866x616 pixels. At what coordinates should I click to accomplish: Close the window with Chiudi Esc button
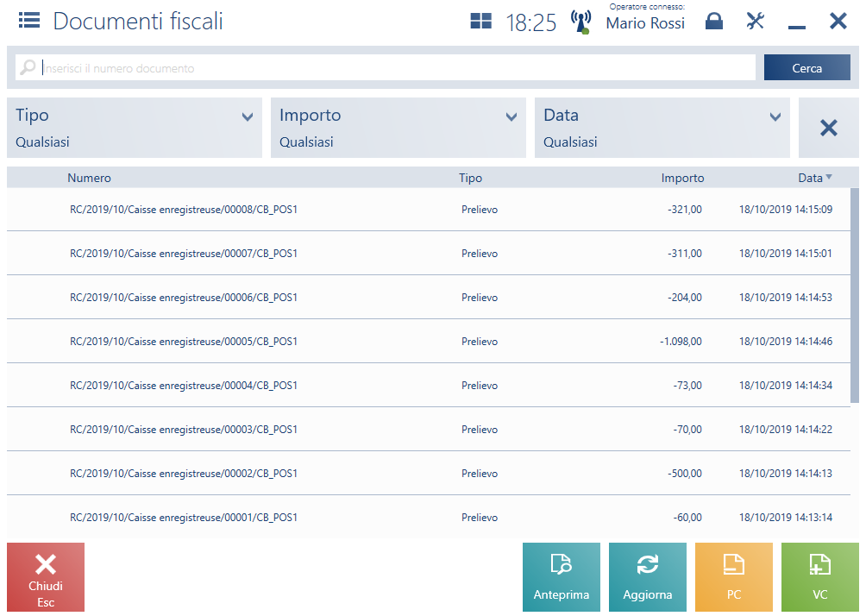(46, 577)
